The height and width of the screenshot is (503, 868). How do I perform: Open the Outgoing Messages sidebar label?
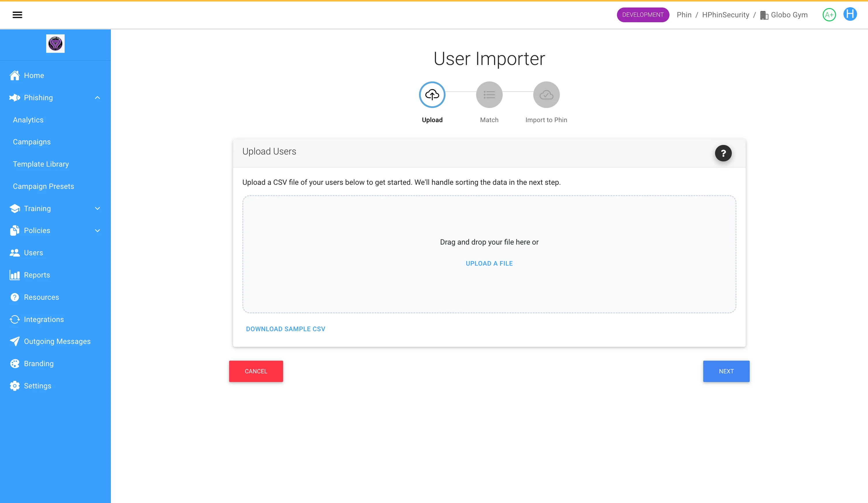point(57,341)
